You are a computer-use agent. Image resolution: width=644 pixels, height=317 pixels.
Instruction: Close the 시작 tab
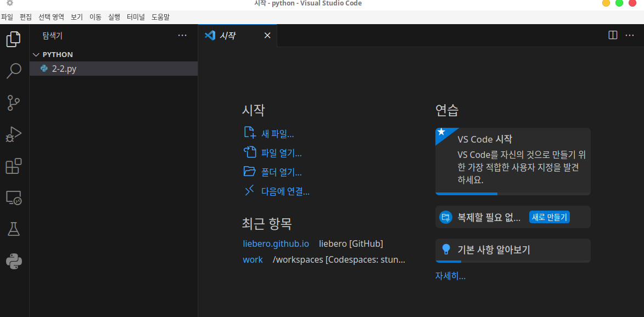tap(267, 36)
